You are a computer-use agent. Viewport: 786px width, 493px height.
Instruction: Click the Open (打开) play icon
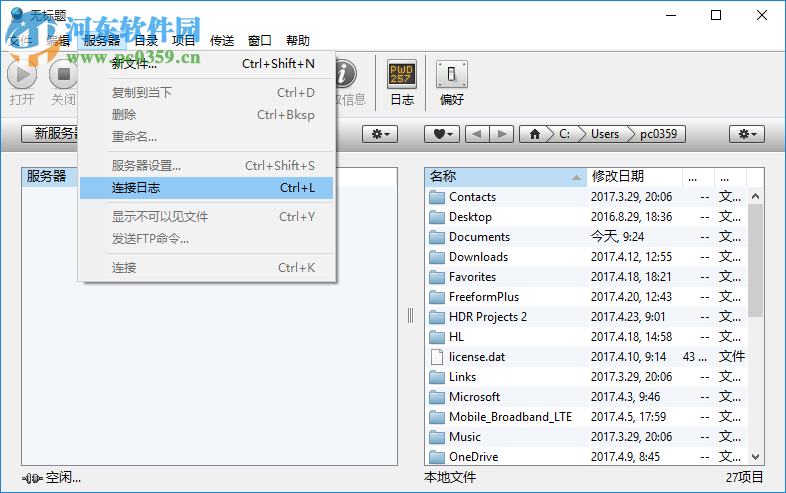tap(22, 75)
